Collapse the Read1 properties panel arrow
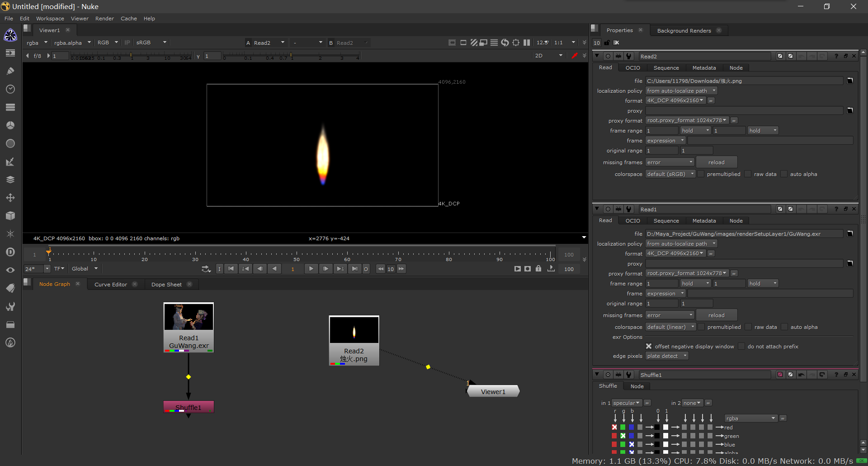The width and height of the screenshot is (868, 466). [x=597, y=209]
